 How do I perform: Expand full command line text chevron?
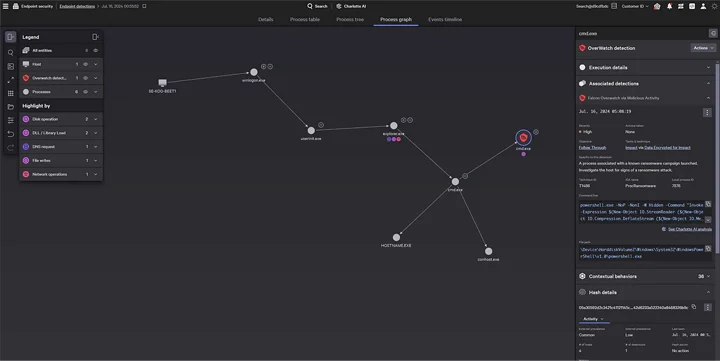pos(708,220)
